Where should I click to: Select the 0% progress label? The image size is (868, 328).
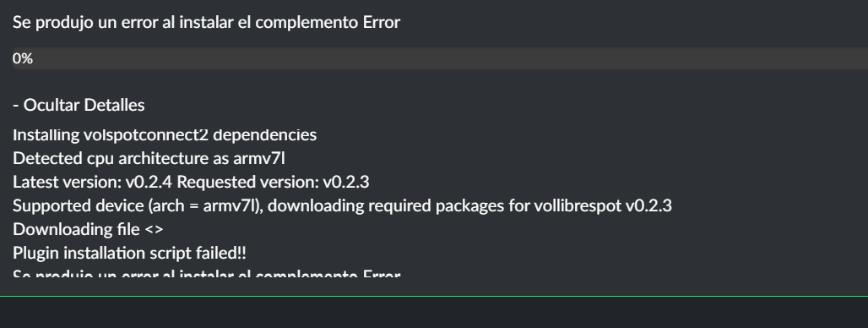23,58
